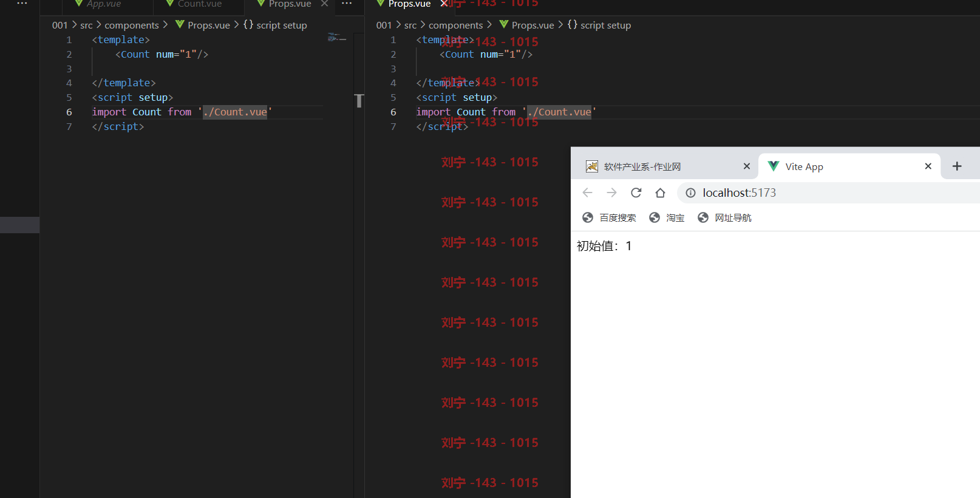Click right breadcrumb '001' folder
980x498 pixels.
[384, 25]
